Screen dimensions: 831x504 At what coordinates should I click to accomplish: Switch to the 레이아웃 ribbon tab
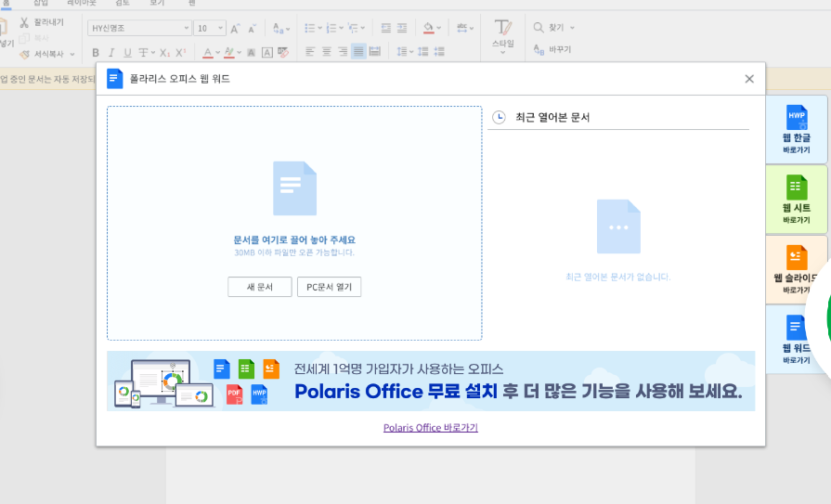(82, 3)
